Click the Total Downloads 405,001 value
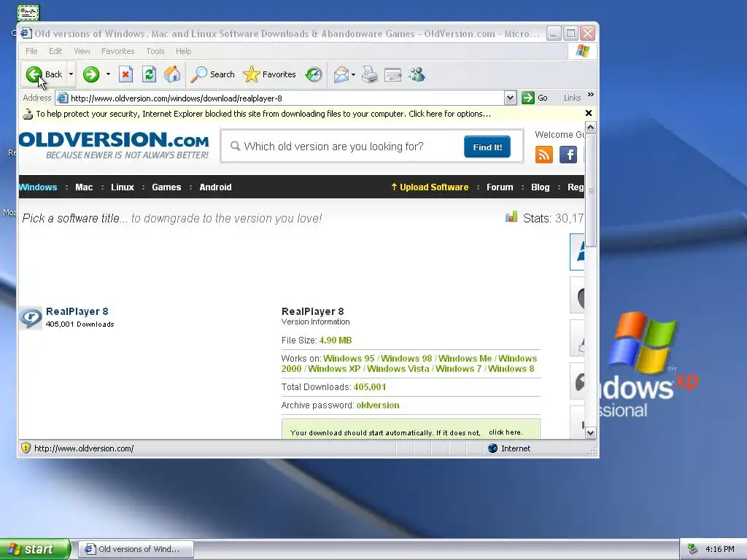The image size is (747, 560). tap(370, 387)
